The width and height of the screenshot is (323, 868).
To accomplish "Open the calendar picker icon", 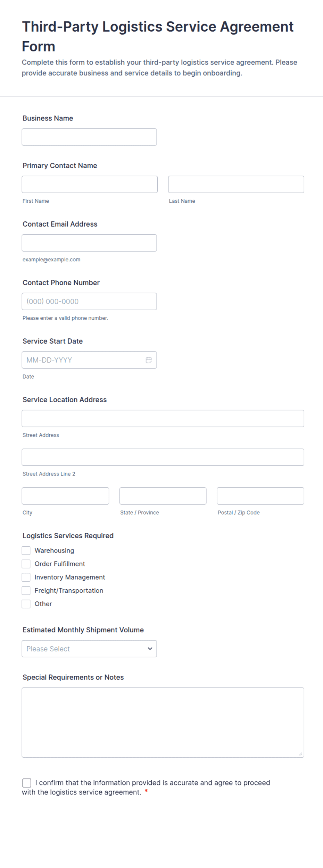I will 149,360.
